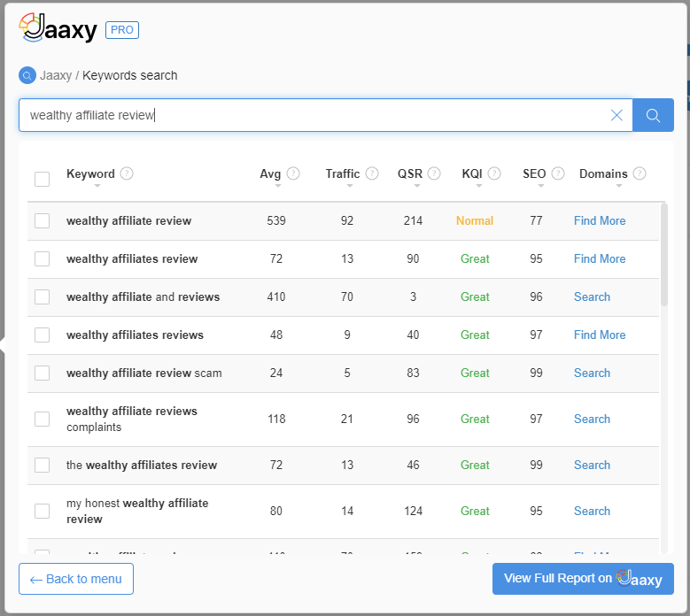Sort by Avg column arrow
Viewport: 690px width, 616px height.
[277, 186]
